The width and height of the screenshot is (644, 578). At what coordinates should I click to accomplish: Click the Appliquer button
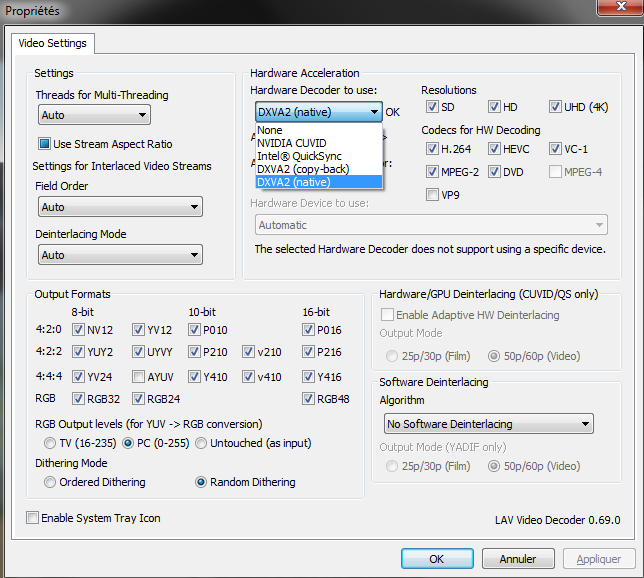point(599,559)
